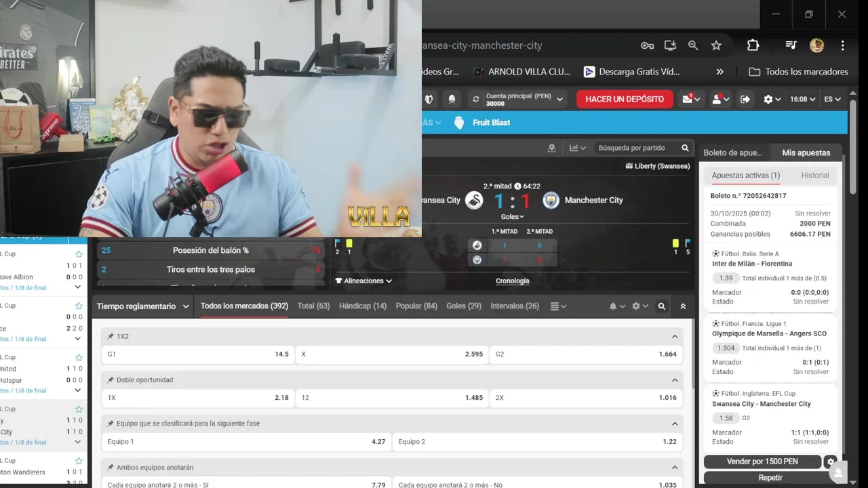Open the media controls icon in Chrome toolbar
The image size is (868, 488).
coord(791,45)
